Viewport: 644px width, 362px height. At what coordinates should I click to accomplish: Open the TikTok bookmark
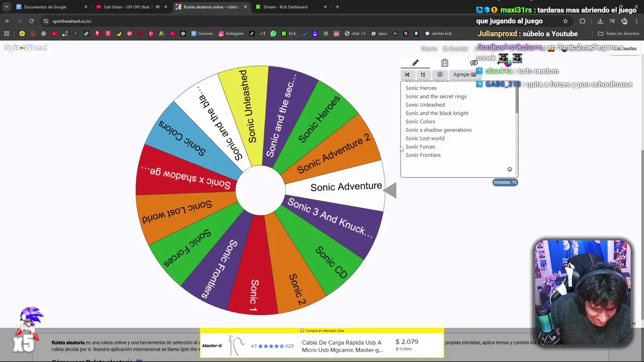pyautogui.click(x=252, y=34)
